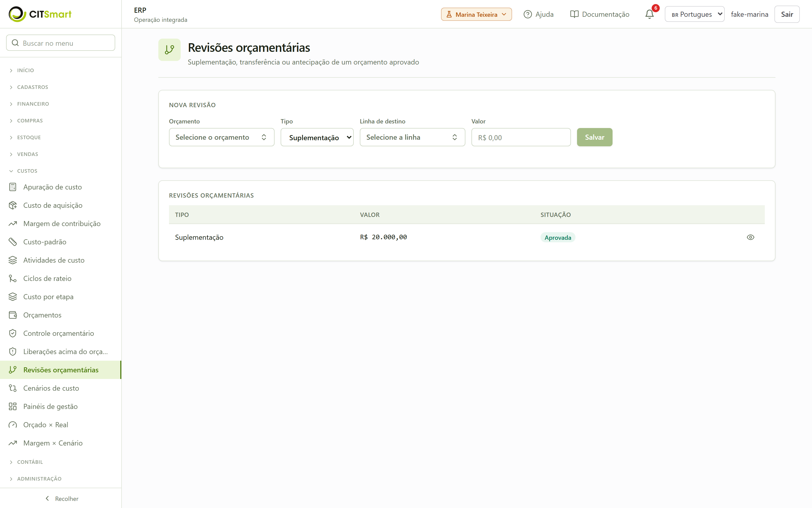Open the Marina Teixeira profile dropdown
The width and height of the screenshot is (812, 508).
tap(476, 14)
